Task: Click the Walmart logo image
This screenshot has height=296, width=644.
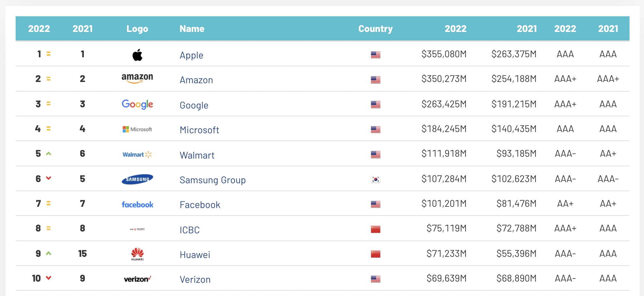Action: [137, 155]
